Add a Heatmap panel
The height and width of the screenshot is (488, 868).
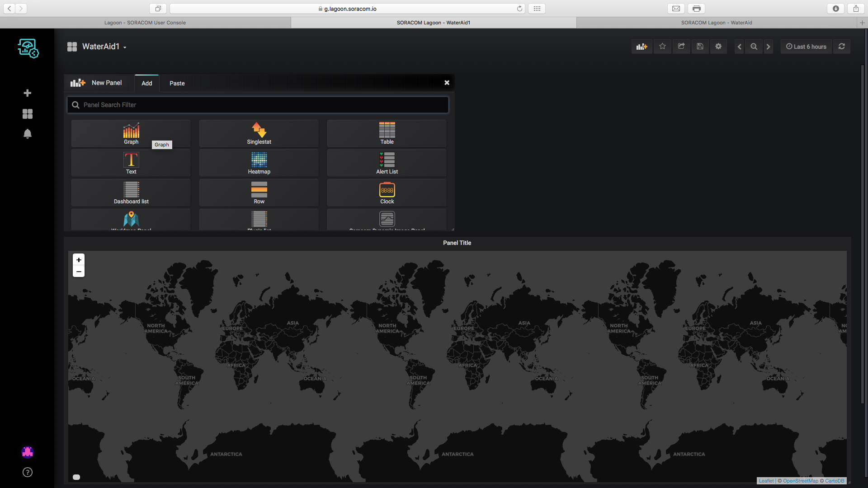click(259, 163)
